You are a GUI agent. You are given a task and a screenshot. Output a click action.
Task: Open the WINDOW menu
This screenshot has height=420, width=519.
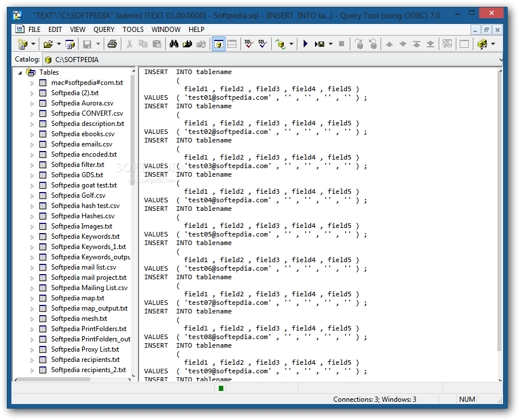(166, 30)
